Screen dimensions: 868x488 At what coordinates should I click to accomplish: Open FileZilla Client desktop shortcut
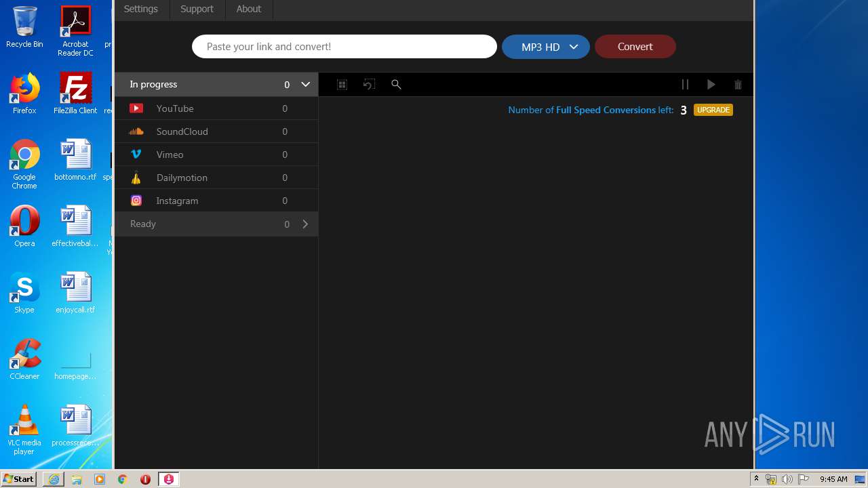pos(75,94)
